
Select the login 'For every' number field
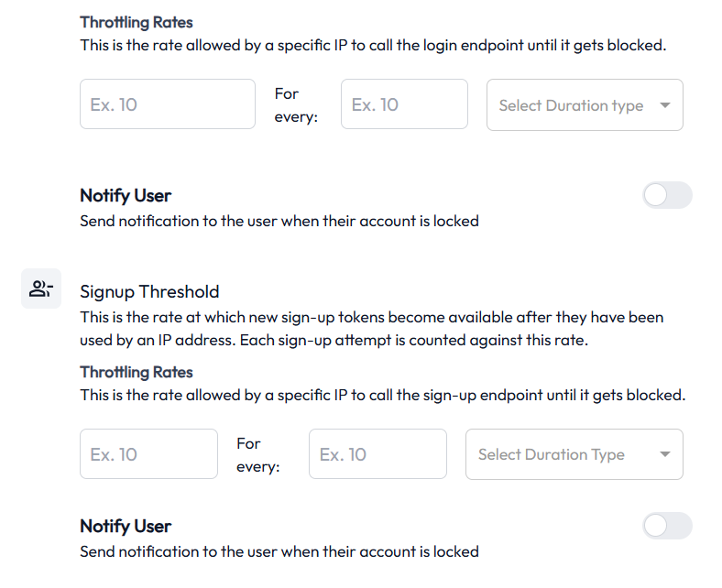point(404,104)
